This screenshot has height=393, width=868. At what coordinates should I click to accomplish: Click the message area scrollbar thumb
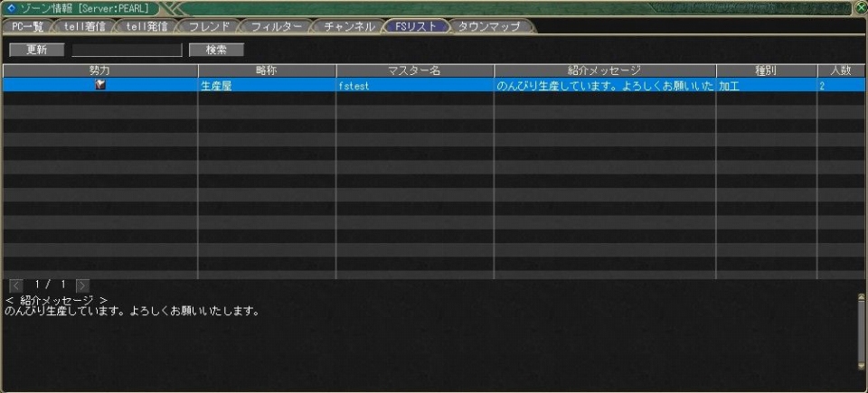861,331
